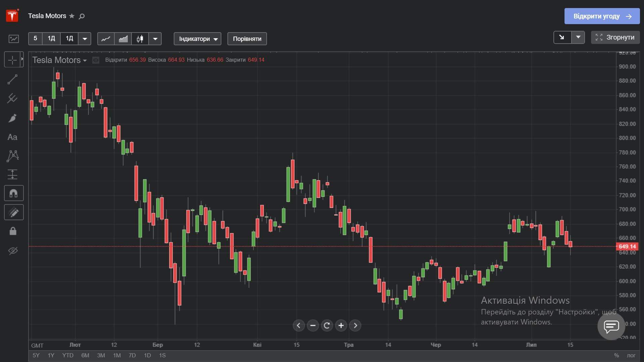Select the pattern drawing tool

[x=12, y=156]
